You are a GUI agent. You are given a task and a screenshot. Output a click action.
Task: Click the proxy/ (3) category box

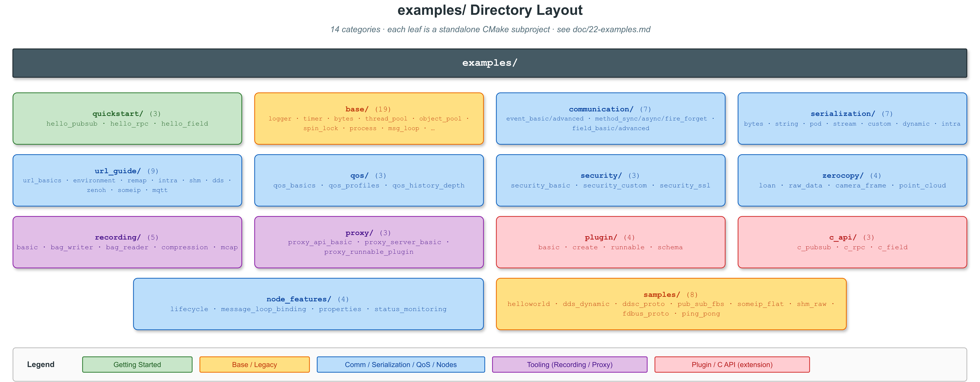click(x=369, y=242)
